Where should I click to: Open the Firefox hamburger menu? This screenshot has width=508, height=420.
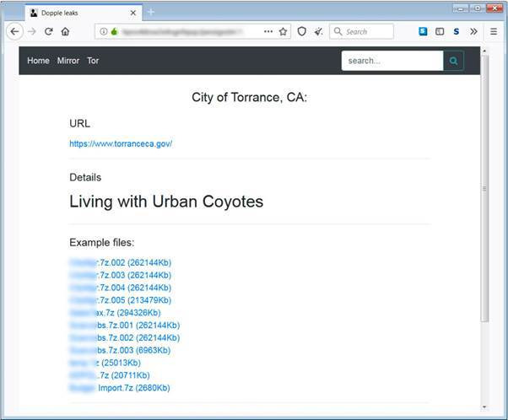(x=494, y=31)
